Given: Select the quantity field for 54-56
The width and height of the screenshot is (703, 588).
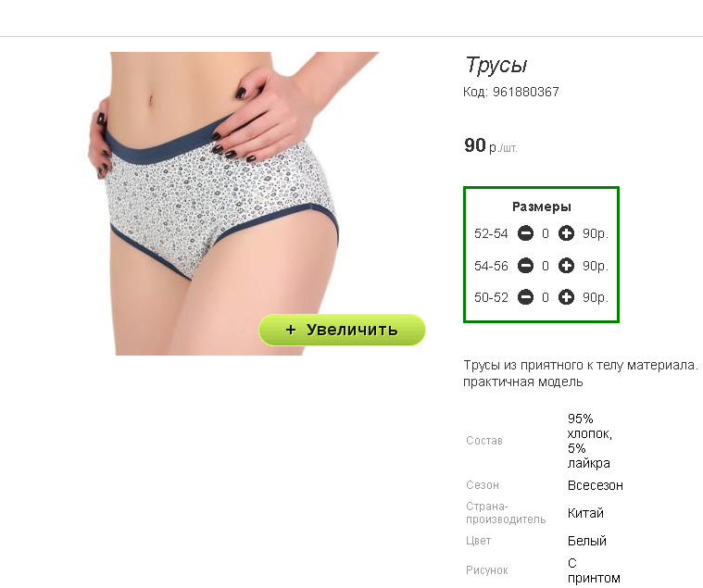Looking at the screenshot, I should point(546,266).
